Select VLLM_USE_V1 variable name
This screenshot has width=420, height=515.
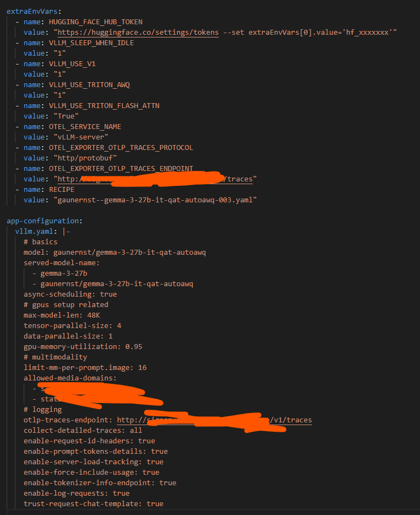[72, 64]
